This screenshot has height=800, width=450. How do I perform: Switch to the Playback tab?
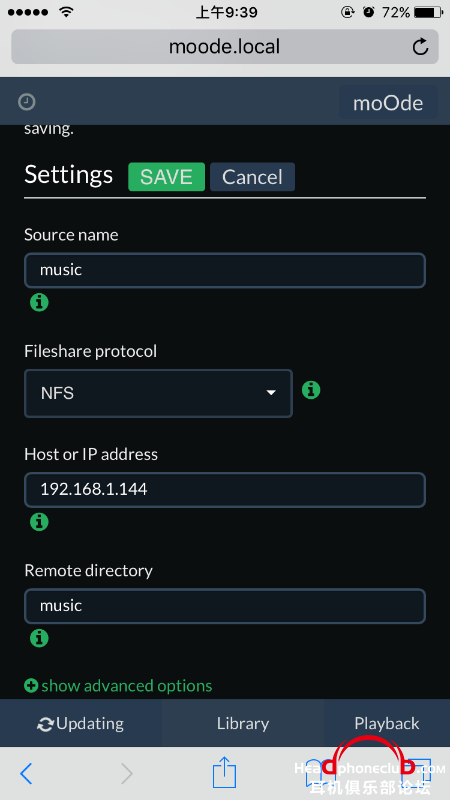pyautogui.click(x=387, y=723)
